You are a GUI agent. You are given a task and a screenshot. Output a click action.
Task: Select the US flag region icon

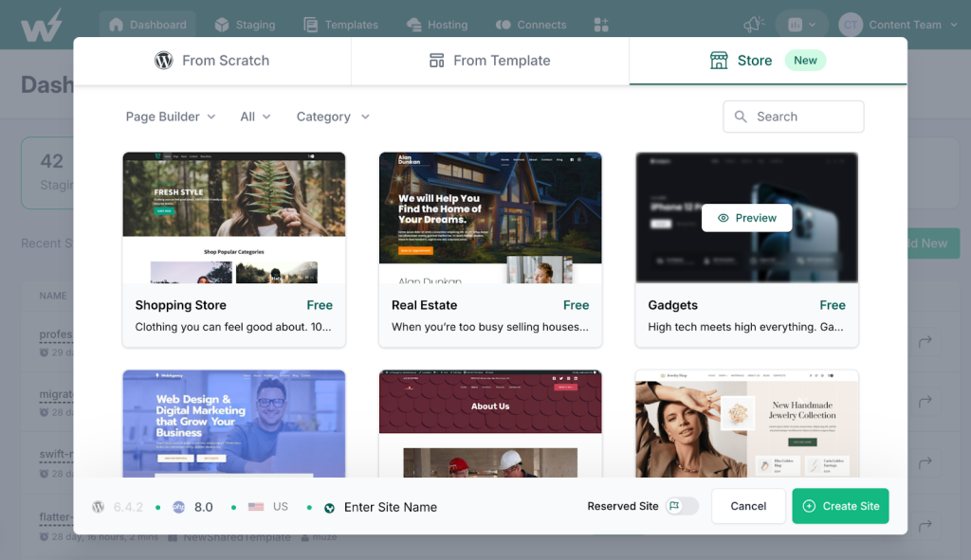tap(256, 507)
